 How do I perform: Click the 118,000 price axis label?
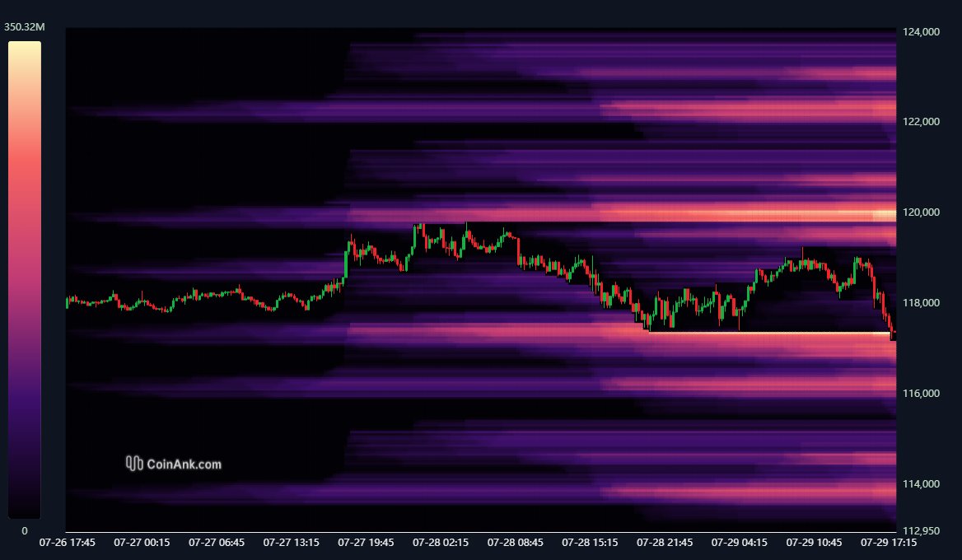pos(921,302)
